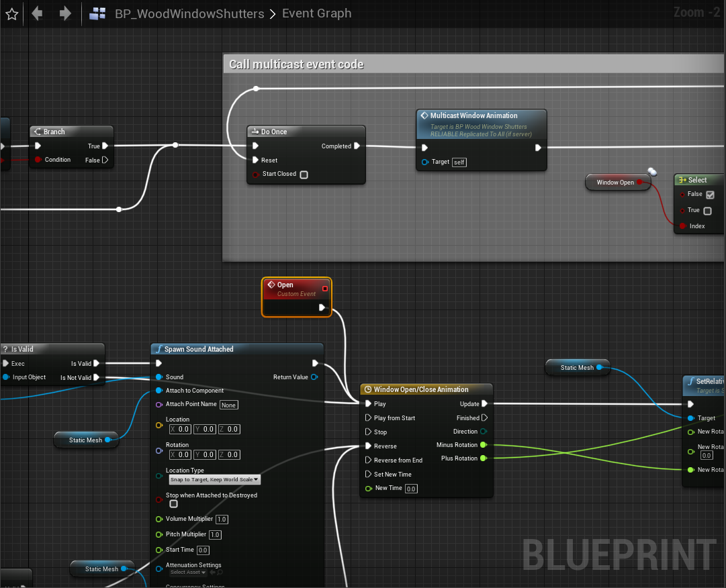Click the Event Graph breadcrumb

[316, 13]
